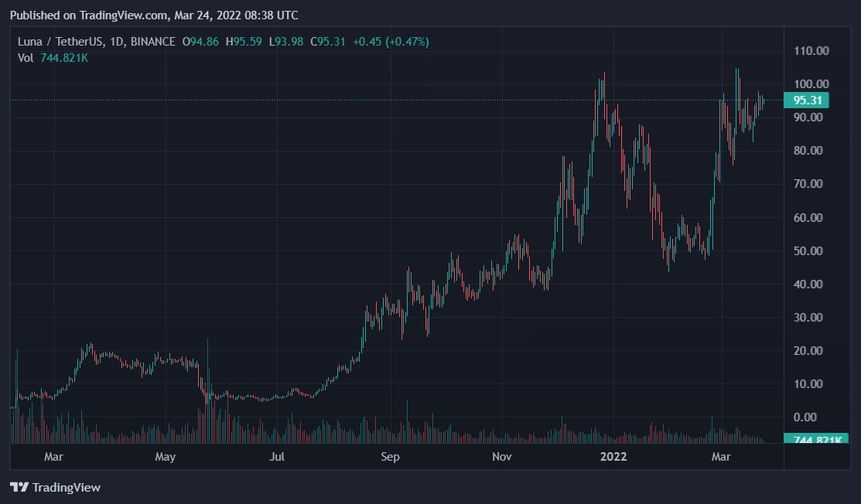
Task: Click the TradingView logo icon at bottom left
Action: pos(19,488)
